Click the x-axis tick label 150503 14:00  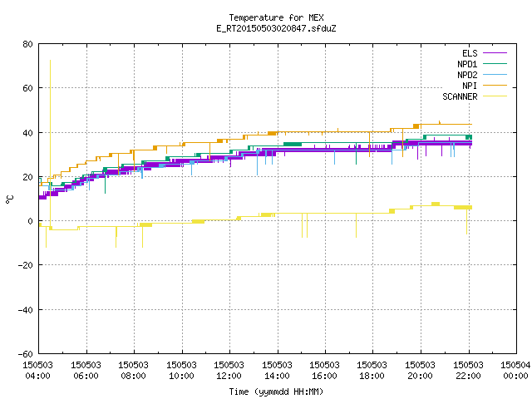277,371
